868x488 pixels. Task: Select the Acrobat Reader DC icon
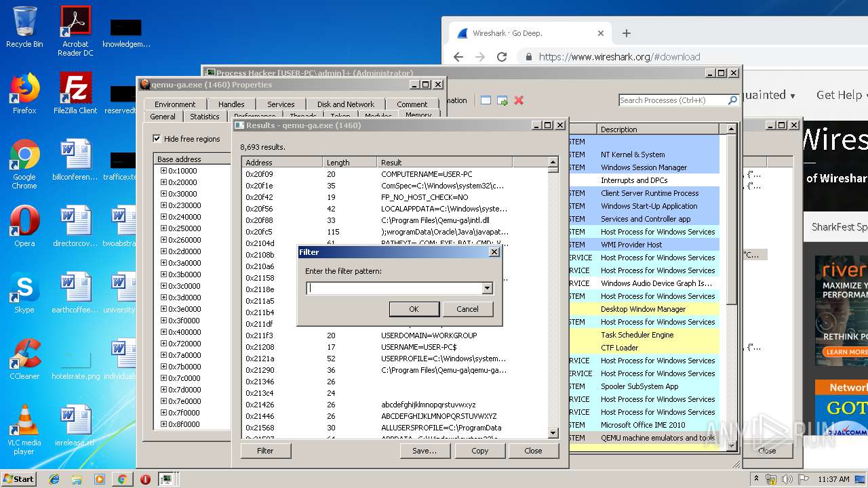tap(75, 31)
